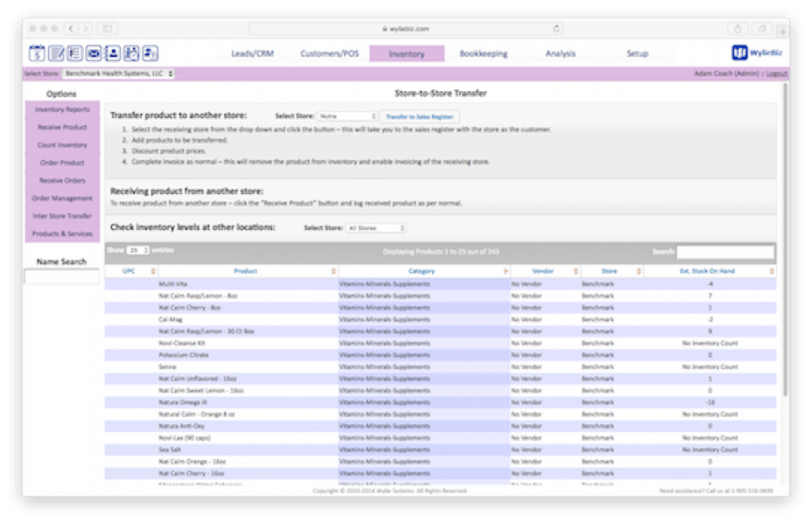
Task: Select the chart/analytics icon in the toolbar
Action: (x=132, y=54)
